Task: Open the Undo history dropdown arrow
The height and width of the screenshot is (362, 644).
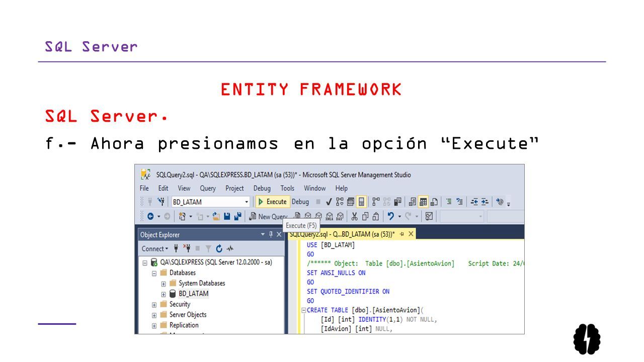Action: (x=399, y=217)
